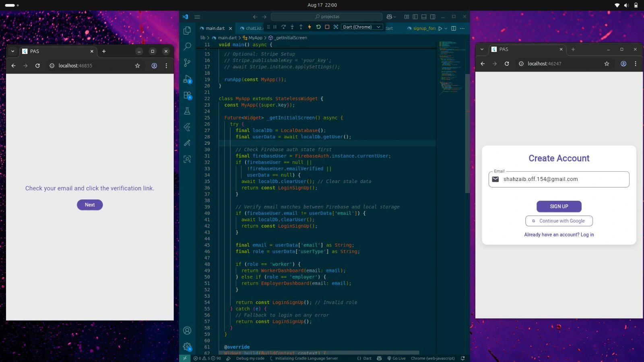Open the Run and Debug view
The height and width of the screenshot is (362, 644).
click(187, 79)
